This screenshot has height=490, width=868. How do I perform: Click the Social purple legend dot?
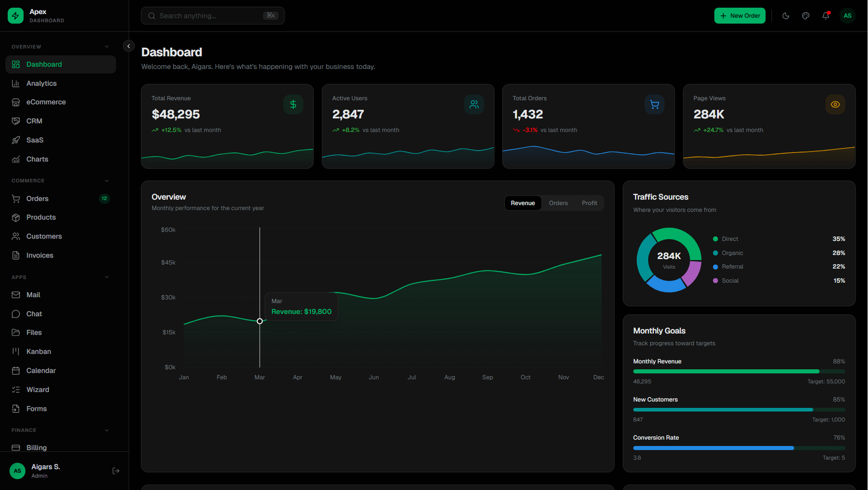tap(715, 281)
